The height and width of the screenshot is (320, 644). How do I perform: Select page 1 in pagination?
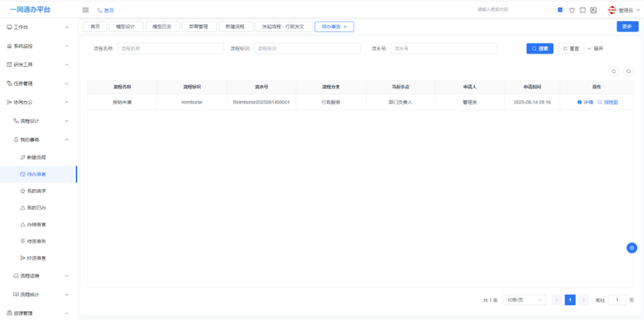coord(570,301)
